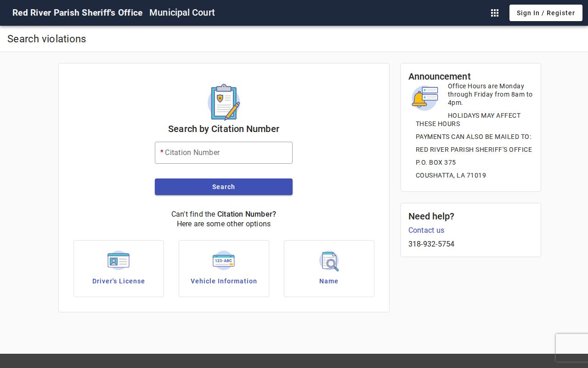Choose Vehicle Information search option
588x368 pixels.
pos(224,269)
